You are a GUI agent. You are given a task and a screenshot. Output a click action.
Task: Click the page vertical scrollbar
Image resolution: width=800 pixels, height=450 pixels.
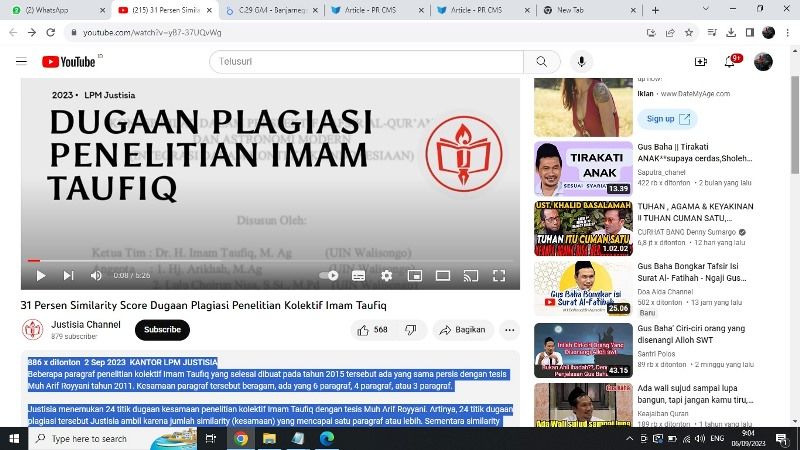[795, 125]
